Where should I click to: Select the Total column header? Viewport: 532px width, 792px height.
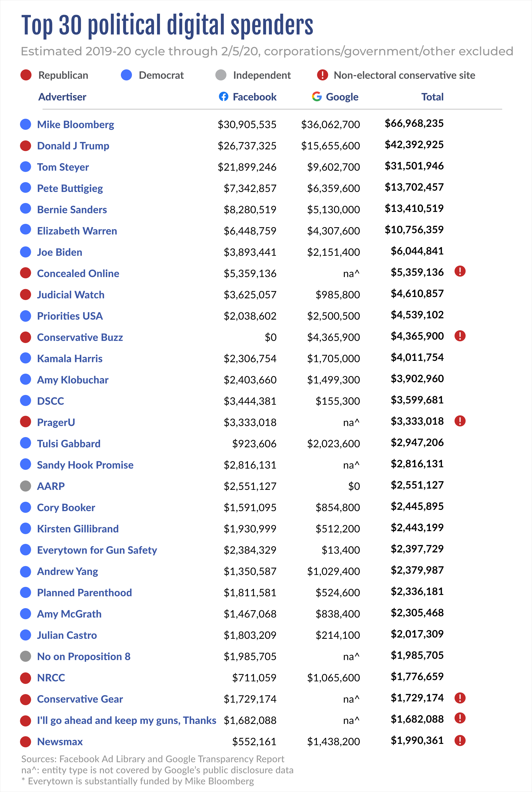pyautogui.click(x=432, y=97)
